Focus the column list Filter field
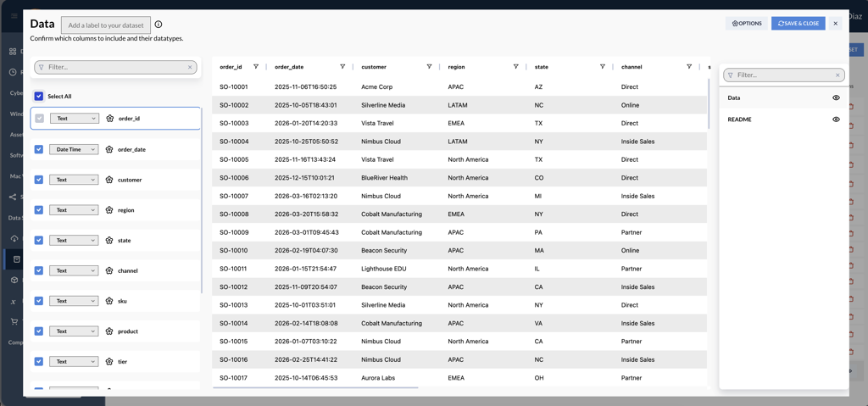Screen dimensions: 868x406 click(115, 67)
